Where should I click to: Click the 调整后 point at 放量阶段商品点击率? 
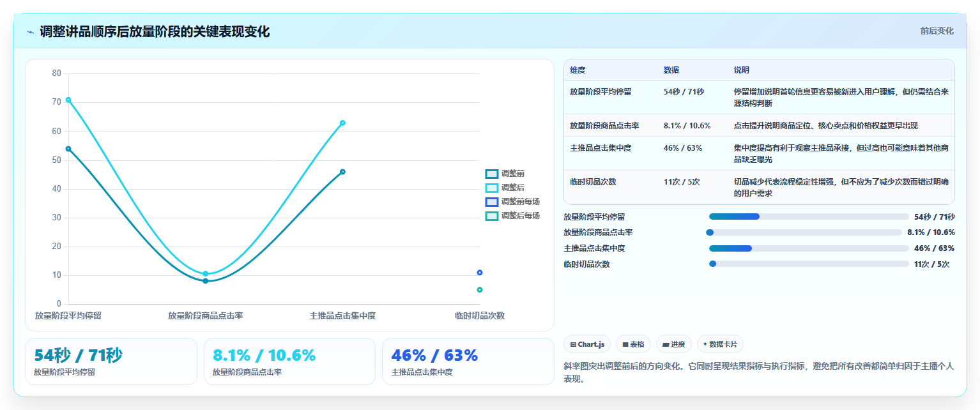click(206, 273)
